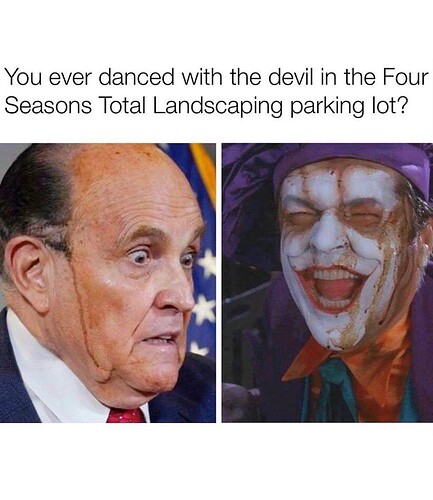Click the word "devil" in the caption
433x500 pixels.
click(x=288, y=77)
